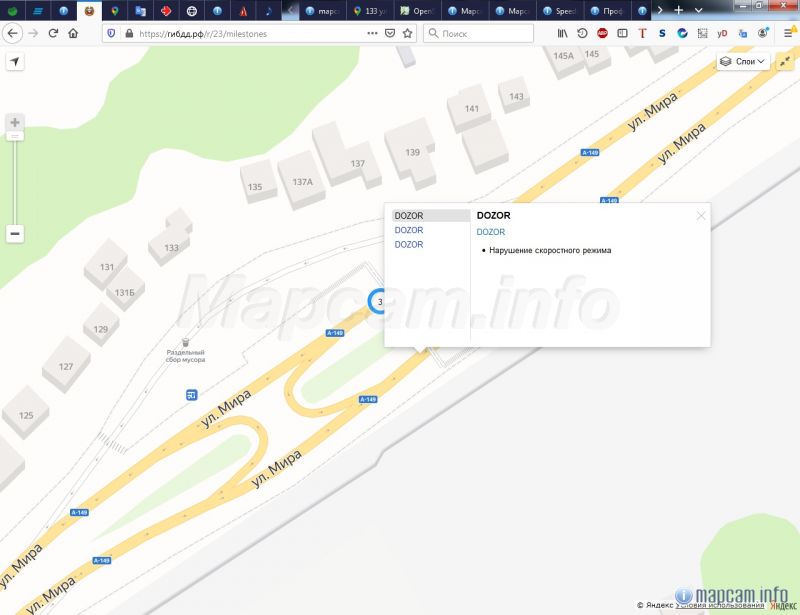Screen dimensions: 800x615
Task: Toggle the map fullscreen mode button
Action: 785,62
